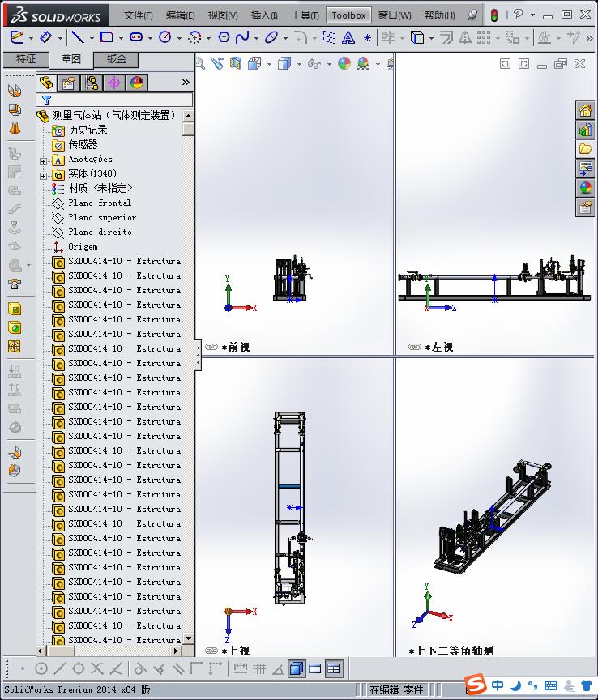Open the Line tool dropdown arrow
Image resolution: width=598 pixels, height=700 pixels.
92,38
